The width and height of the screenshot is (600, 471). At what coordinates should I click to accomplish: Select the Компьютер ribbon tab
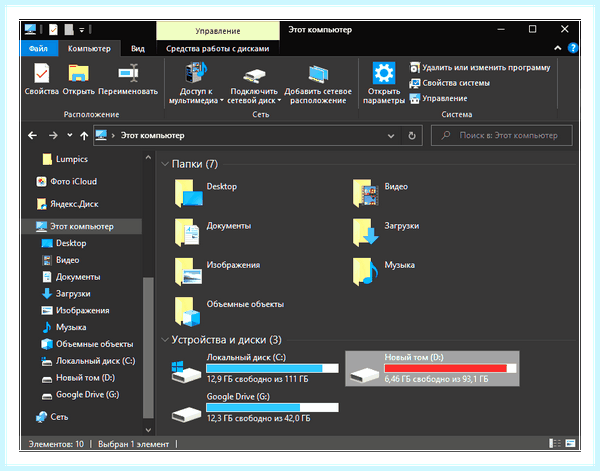coord(89,49)
